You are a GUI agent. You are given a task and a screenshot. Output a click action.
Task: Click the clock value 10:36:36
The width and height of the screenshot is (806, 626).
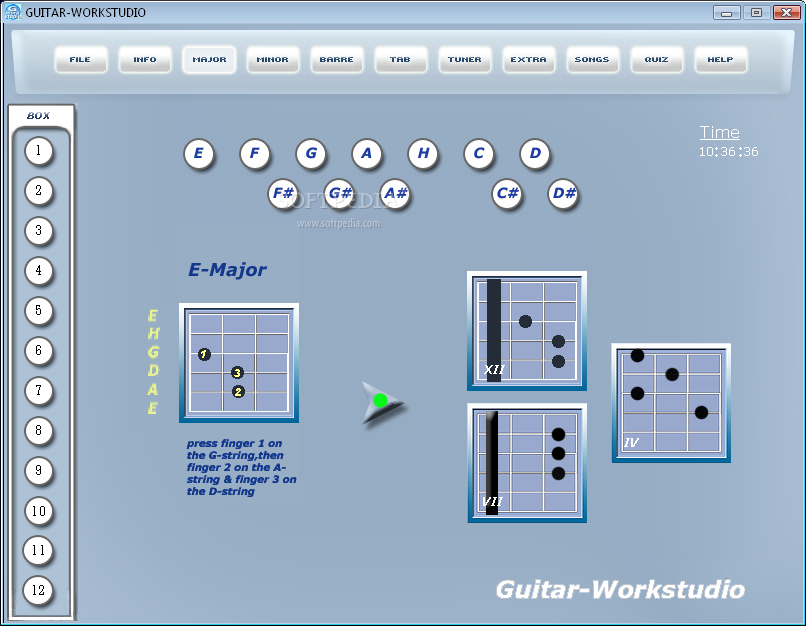click(728, 152)
